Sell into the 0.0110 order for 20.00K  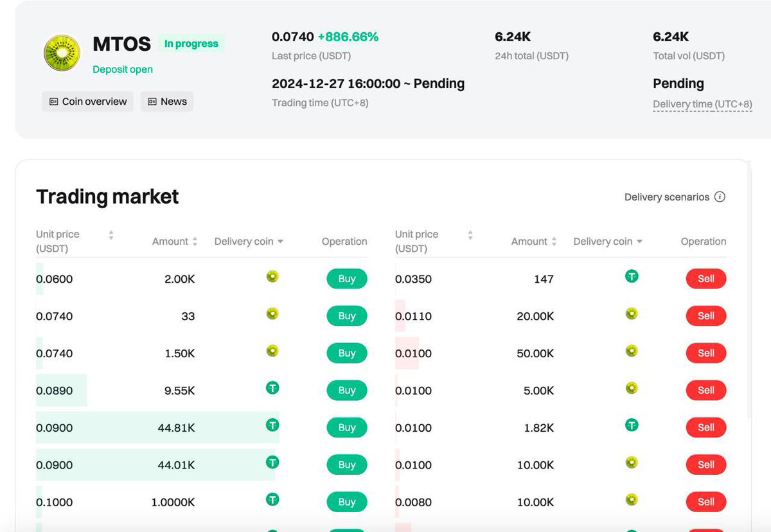pyautogui.click(x=706, y=316)
